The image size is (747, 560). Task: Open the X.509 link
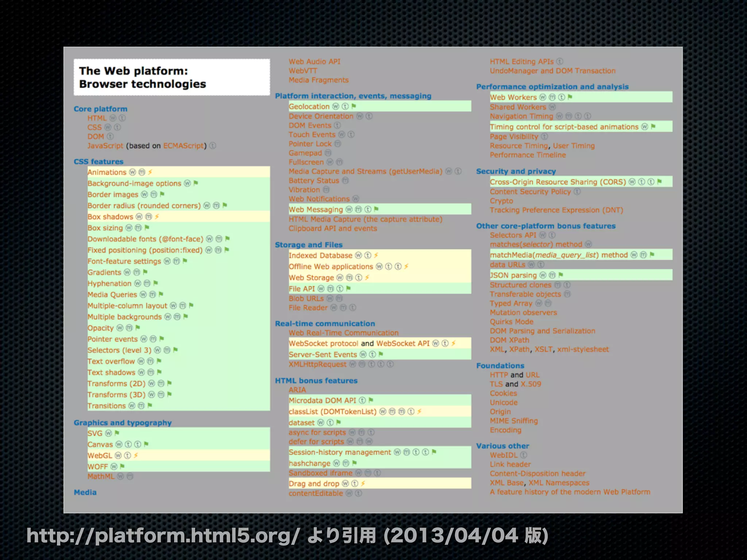coord(531,384)
